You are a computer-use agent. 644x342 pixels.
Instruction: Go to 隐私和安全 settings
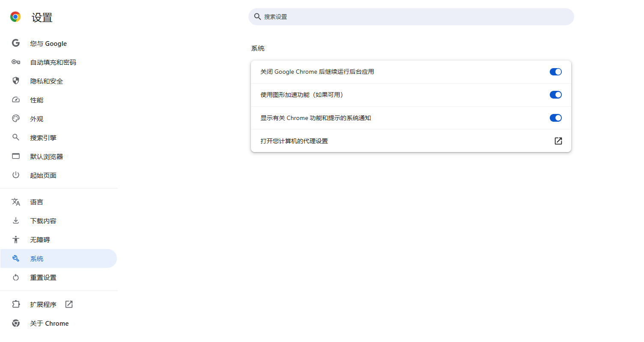tap(59, 81)
